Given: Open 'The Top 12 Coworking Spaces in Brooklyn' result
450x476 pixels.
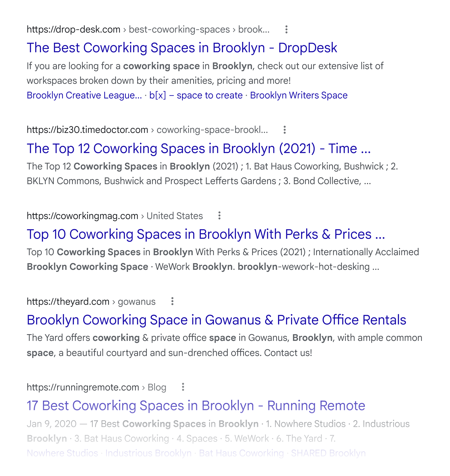Looking at the screenshot, I should click(199, 148).
